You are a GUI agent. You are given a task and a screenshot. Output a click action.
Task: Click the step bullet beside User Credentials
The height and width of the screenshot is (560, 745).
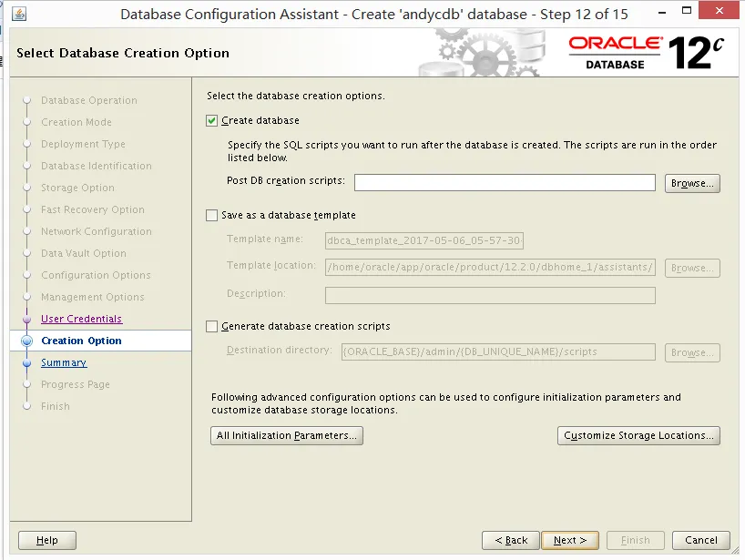(27, 320)
